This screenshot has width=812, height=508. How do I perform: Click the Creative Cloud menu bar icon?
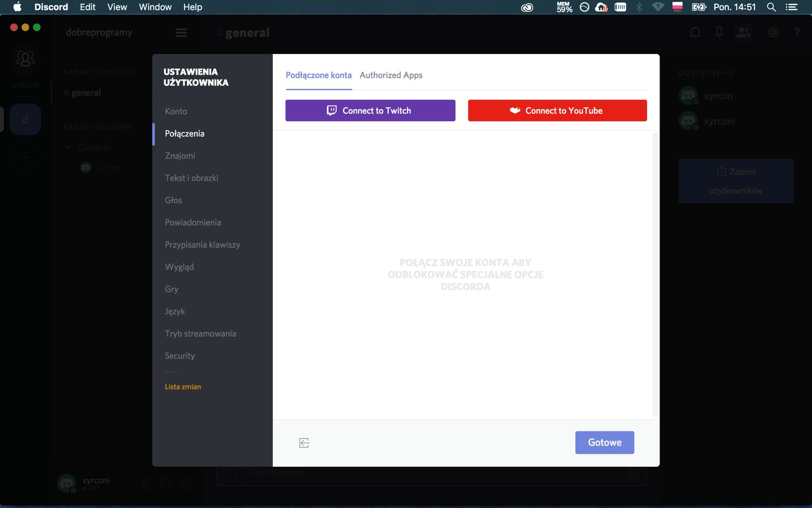[527, 7]
